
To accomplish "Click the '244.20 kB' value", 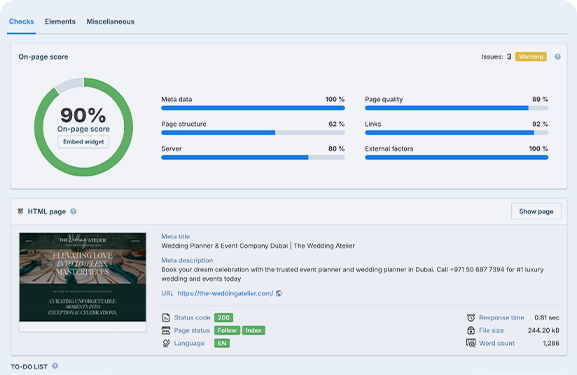I will (544, 330).
